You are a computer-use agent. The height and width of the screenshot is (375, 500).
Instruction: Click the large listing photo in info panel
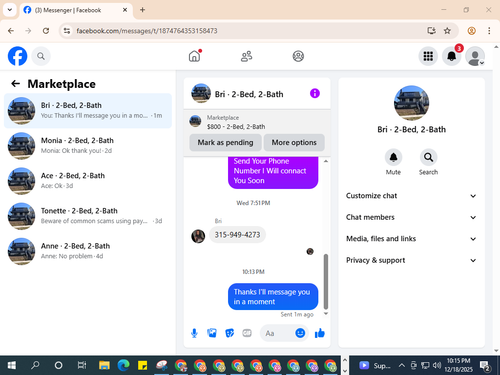click(x=411, y=103)
